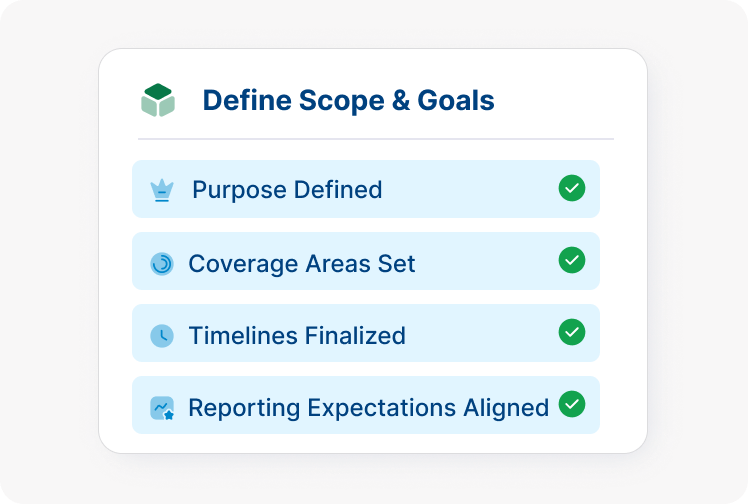Select the Coverage Areas Set label text
Screen dimensions: 748x504
click(302, 264)
